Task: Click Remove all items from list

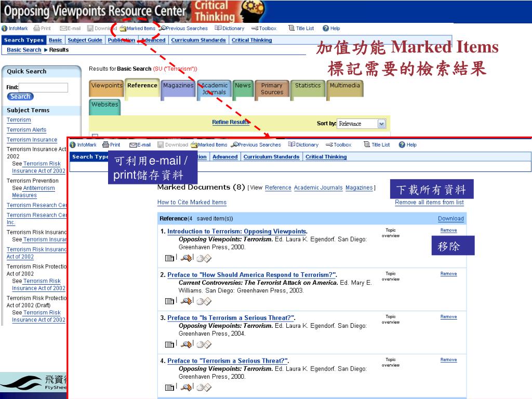Action: coord(429,202)
